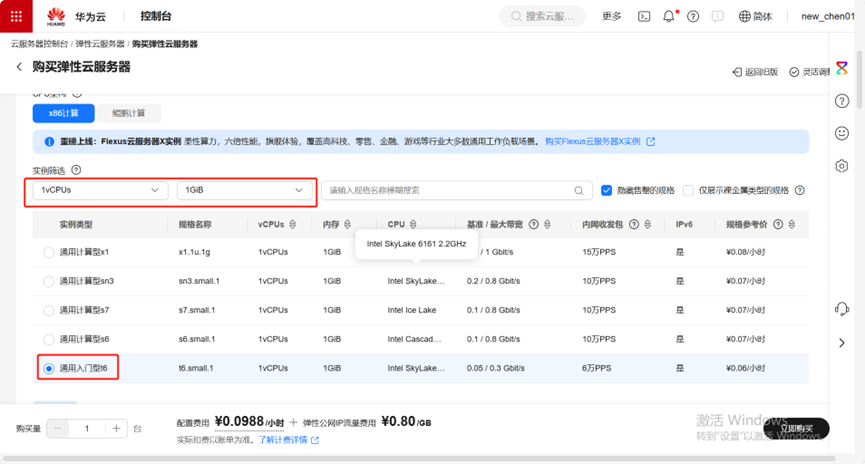Click the colorful assistant icon on the right sidebar

pos(841,68)
